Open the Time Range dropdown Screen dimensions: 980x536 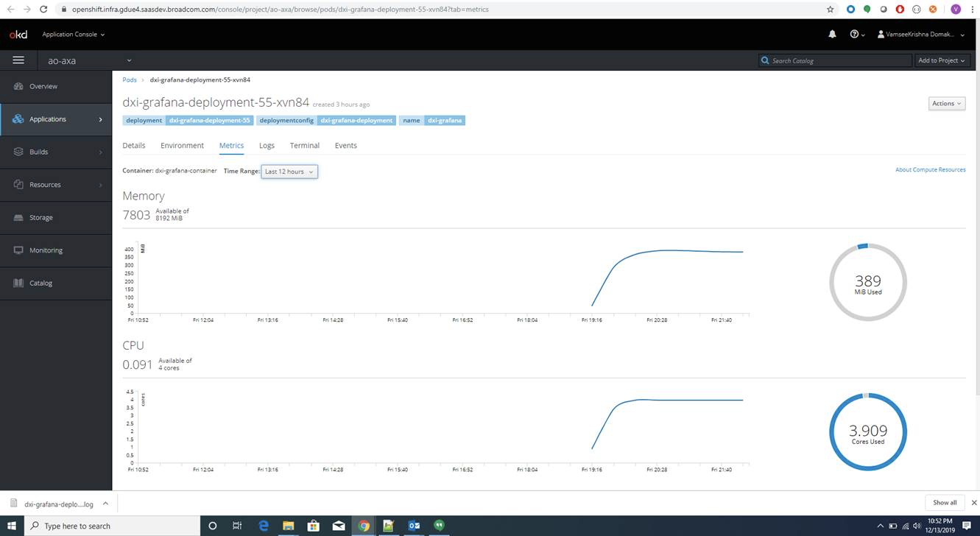tap(289, 171)
